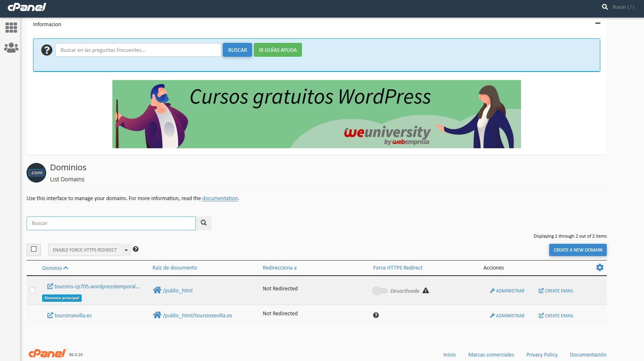Sort by Force HTTPS Redirect column
This screenshot has height=361, width=644.
[398, 268]
